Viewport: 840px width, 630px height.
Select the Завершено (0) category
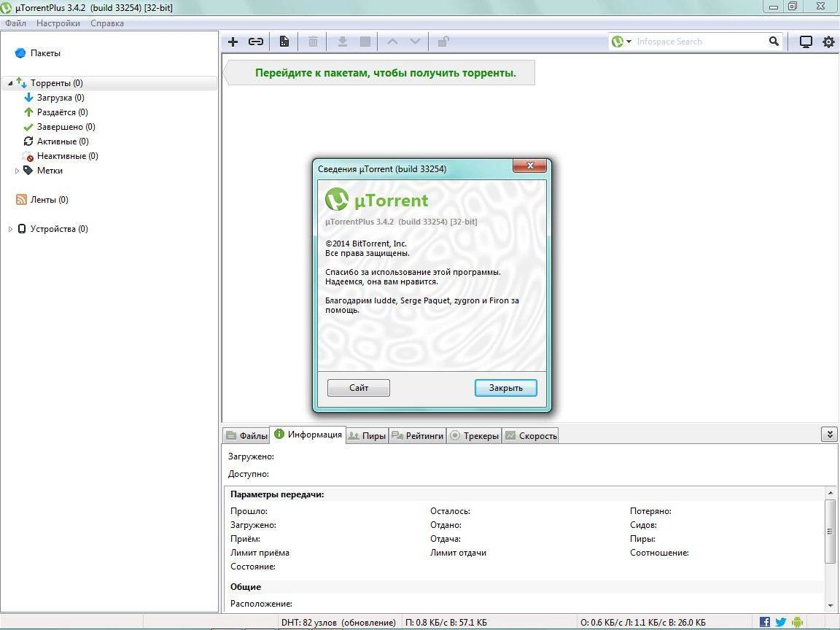point(66,127)
